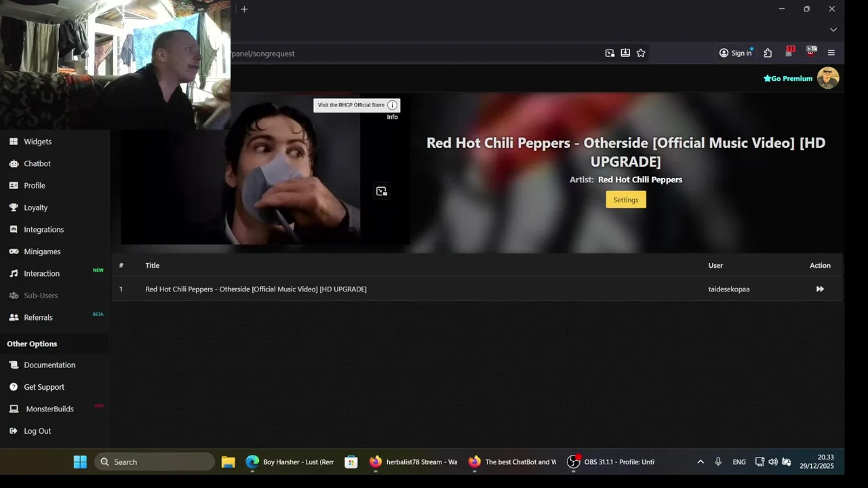Image resolution: width=868 pixels, height=488 pixels.
Task: Select Sub-Users in the sidebar
Action: (41, 296)
